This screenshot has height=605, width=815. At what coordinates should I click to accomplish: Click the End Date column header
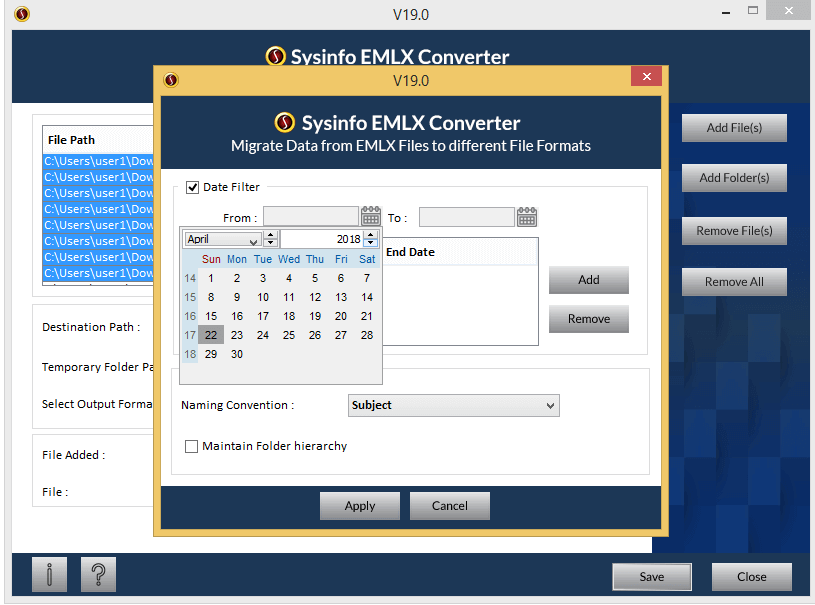point(459,252)
